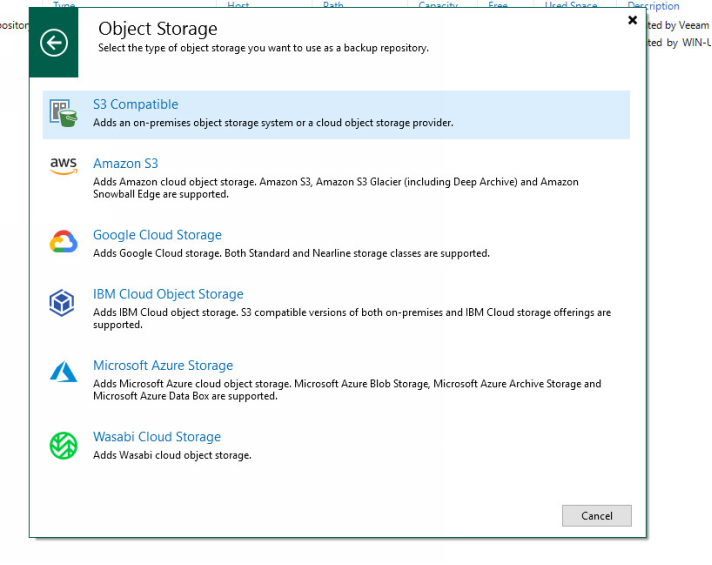Click the Description column header behind dialog
The height and width of the screenshot is (565, 712).
(x=653, y=5)
